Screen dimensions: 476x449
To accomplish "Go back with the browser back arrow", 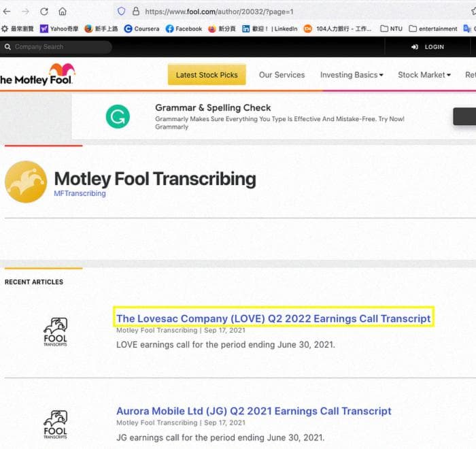I will click(x=7, y=12).
